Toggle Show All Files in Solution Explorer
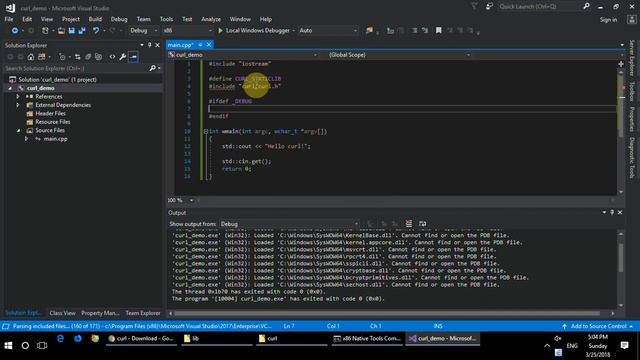 tap(98, 57)
